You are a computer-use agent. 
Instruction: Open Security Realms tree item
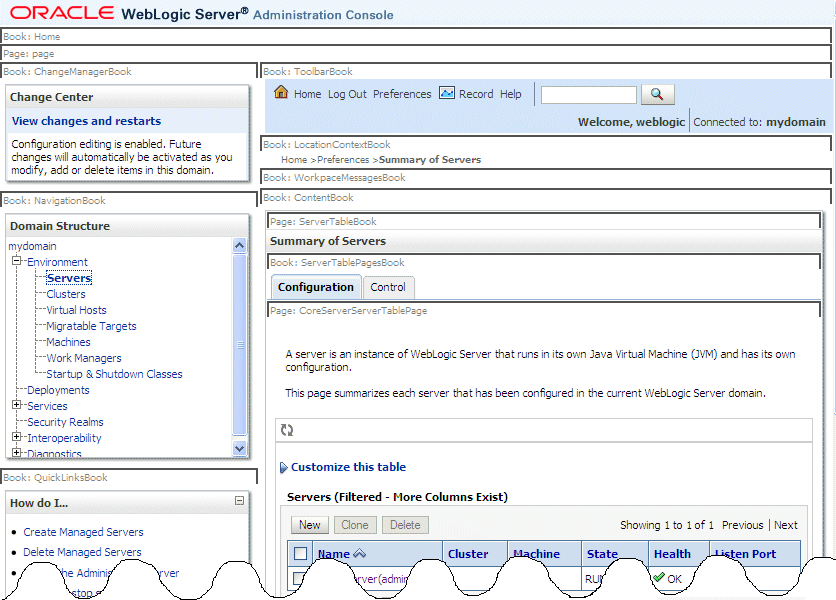coord(65,422)
